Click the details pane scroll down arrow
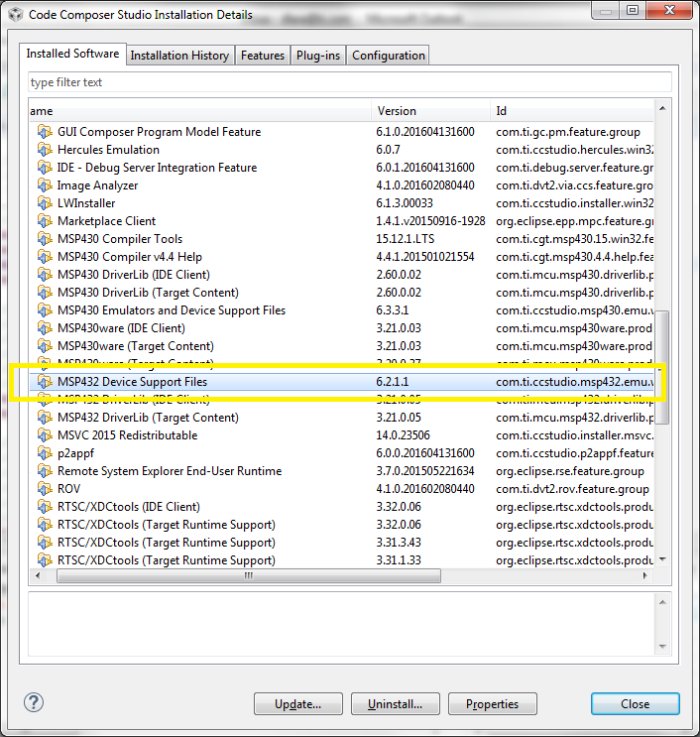Viewport: 700px width, 737px height. pos(662,647)
